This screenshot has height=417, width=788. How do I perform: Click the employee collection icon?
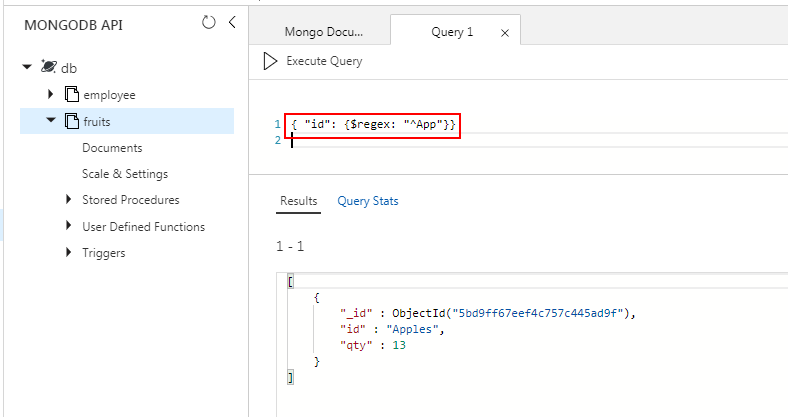(71, 94)
